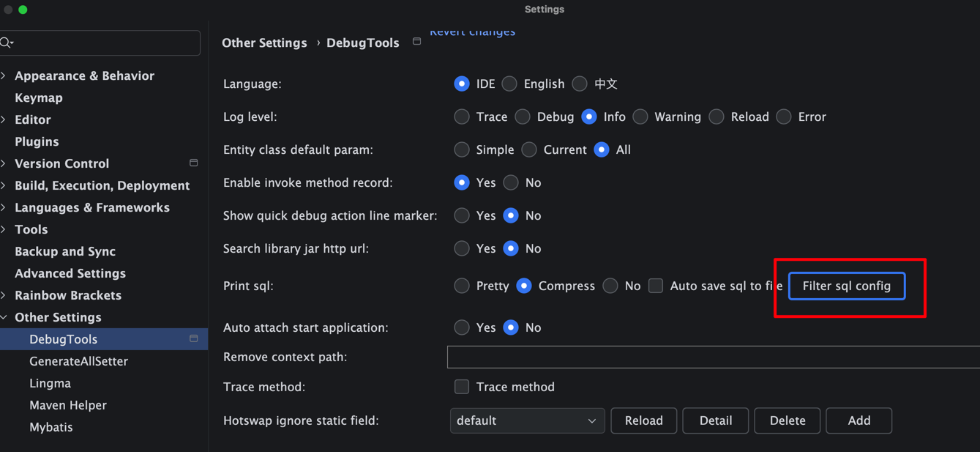Select English as the language
The width and height of the screenshot is (980, 452).
click(509, 84)
